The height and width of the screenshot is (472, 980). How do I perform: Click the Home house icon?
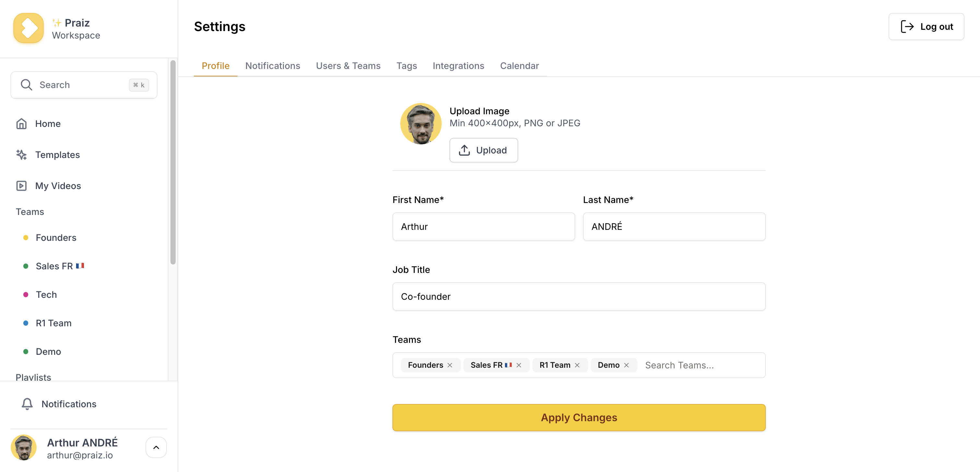[21, 124]
